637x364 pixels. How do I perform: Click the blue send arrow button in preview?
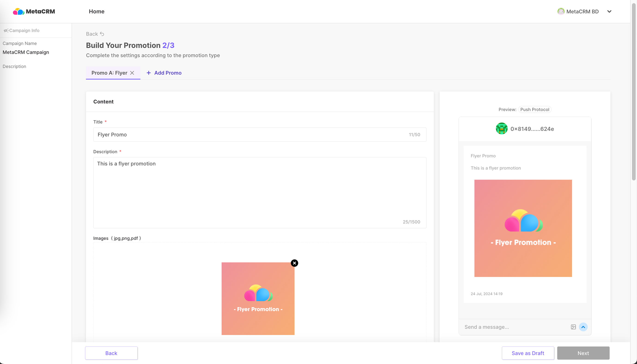[x=583, y=327]
